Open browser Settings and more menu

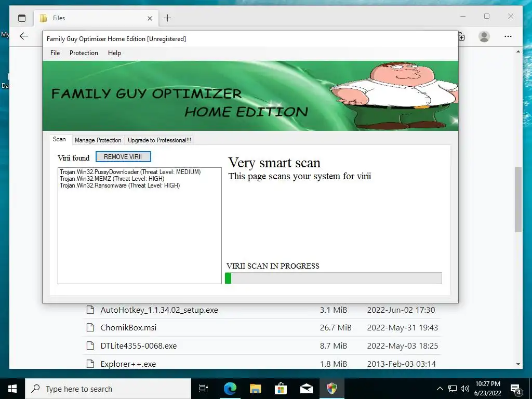[508, 36]
